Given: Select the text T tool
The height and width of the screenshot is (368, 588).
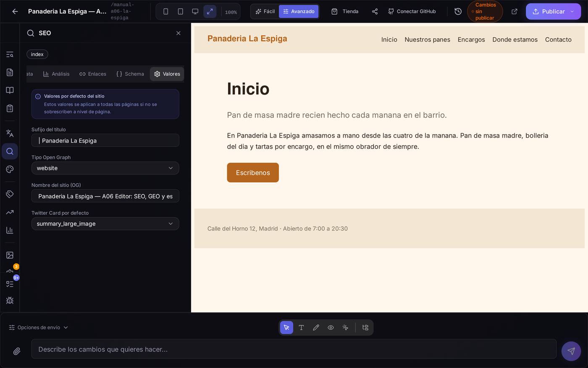Looking at the screenshot, I should pos(301,328).
